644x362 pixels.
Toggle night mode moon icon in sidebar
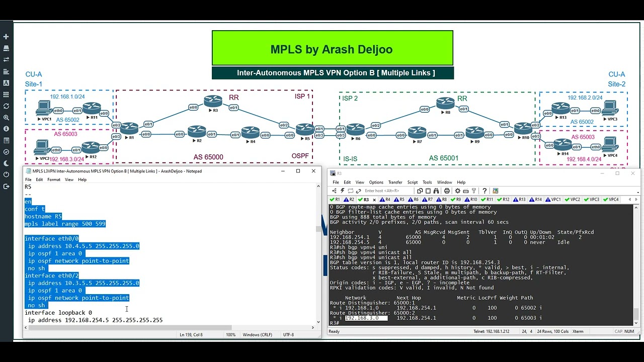(x=6, y=163)
